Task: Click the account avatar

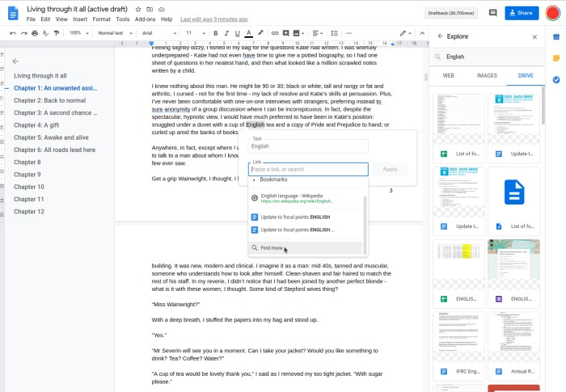Action: pyautogui.click(x=552, y=13)
